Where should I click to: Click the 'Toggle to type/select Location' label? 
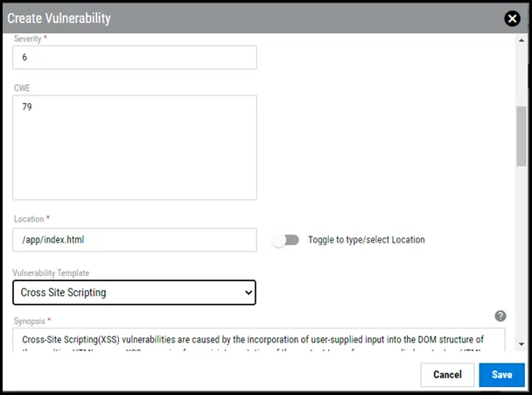pos(366,240)
